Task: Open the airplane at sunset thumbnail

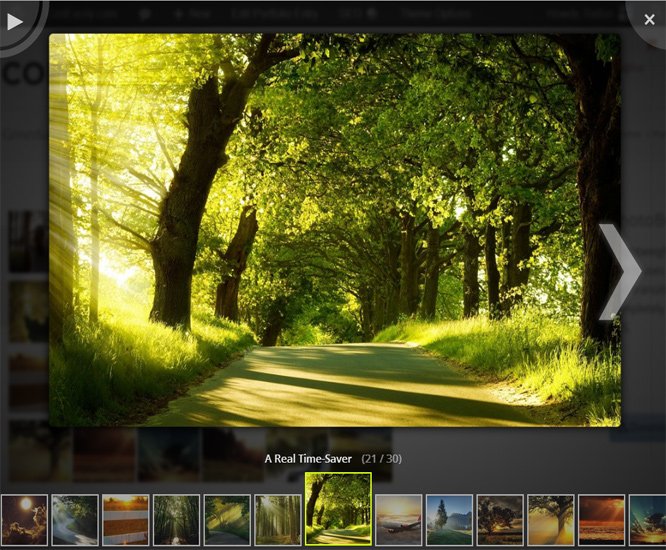Action: point(398,520)
